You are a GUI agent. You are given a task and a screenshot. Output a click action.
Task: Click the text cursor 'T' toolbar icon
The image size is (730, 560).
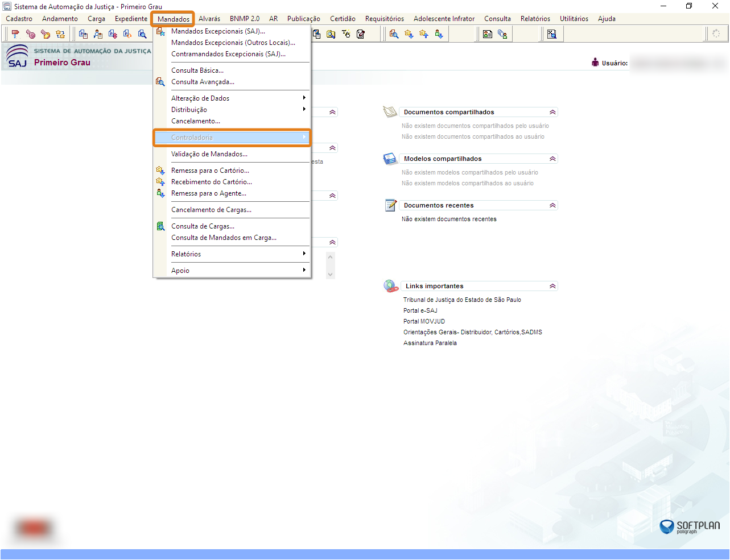(346, 34)
